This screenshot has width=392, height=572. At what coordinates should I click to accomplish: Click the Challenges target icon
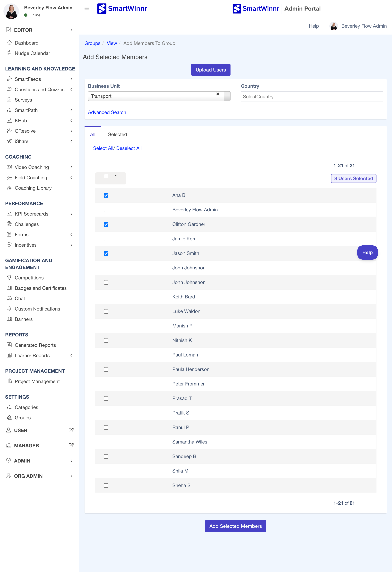9,224
